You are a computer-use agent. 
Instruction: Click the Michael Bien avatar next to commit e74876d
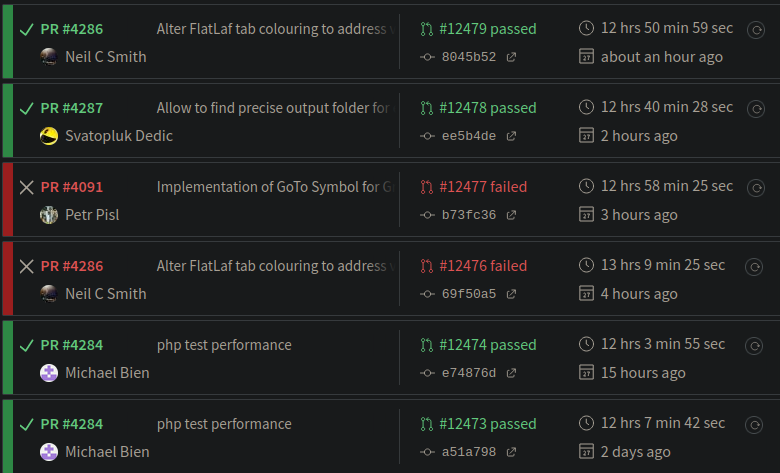pos(49,373)
